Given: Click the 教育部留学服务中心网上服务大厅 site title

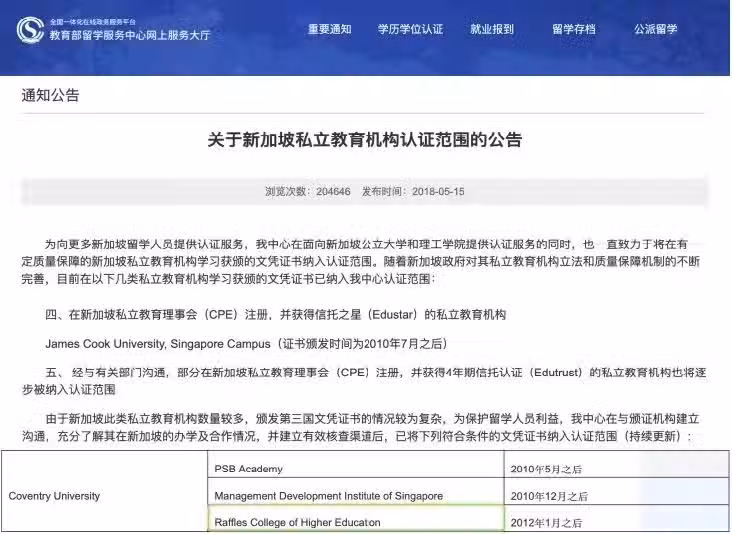Looking at the screenshot, I should pyautogui.click(x=130, y=35).
